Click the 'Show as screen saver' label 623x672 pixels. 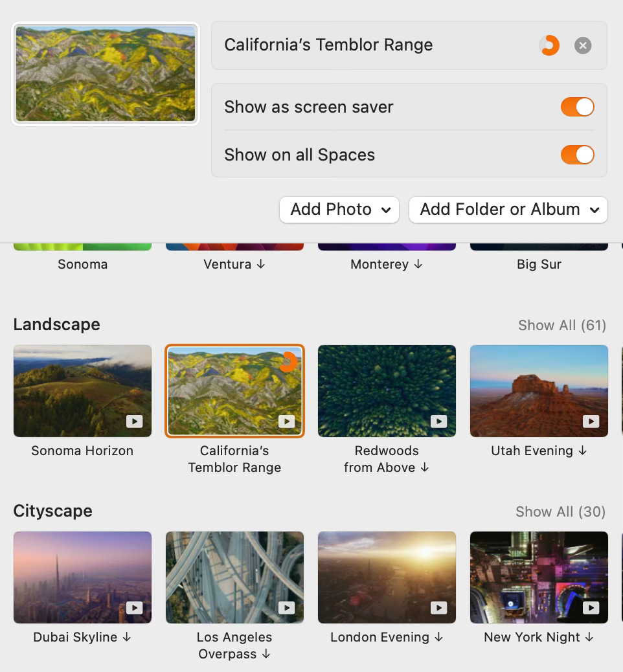pyautogui.click(x=309, y=107)
